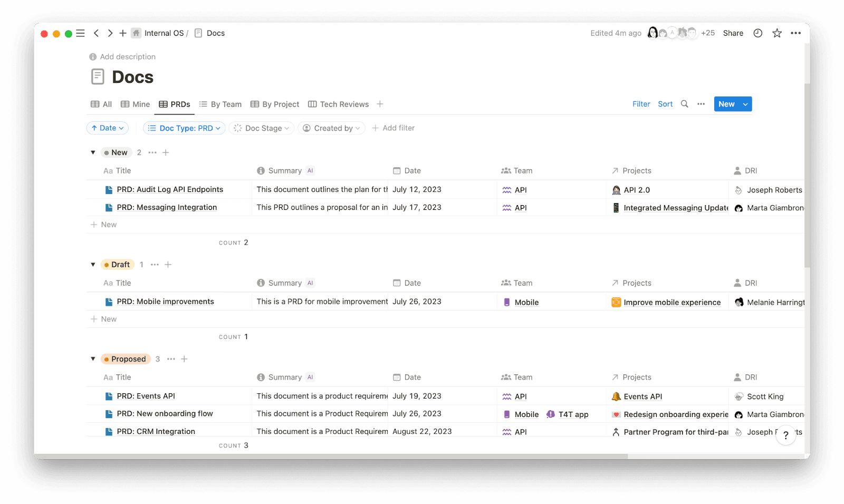Open the Doc Stage filter dropdown

pos(261,128)
